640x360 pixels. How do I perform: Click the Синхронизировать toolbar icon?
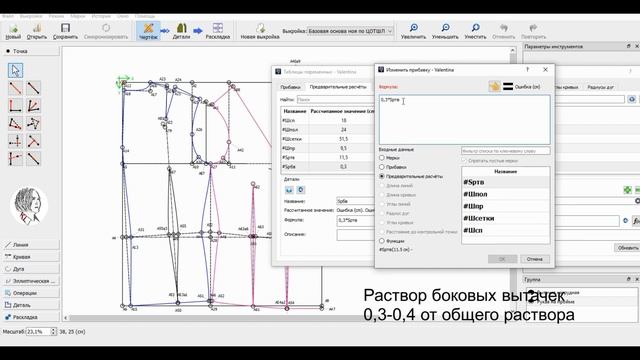(x=106, y=31)
